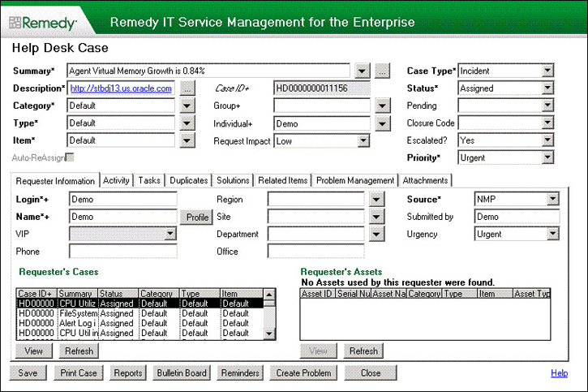588x392 pixels.
Task: Click the Create Problem button
Action: 303,373
